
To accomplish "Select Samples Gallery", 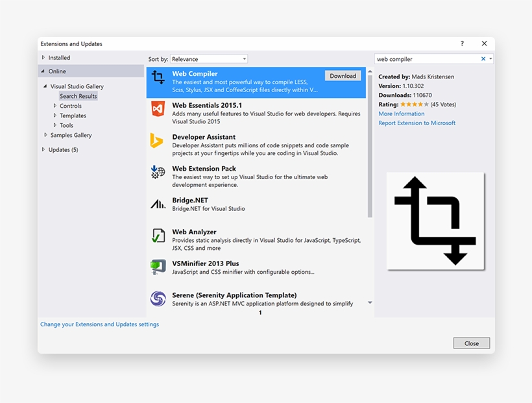I will [x=71, y=135].
